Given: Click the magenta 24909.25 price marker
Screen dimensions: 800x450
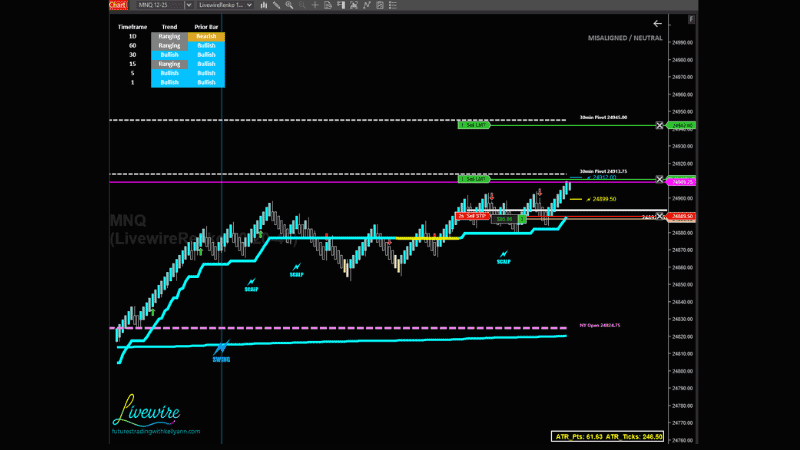Looking at the screenshot, I should (x=684, y=182).
